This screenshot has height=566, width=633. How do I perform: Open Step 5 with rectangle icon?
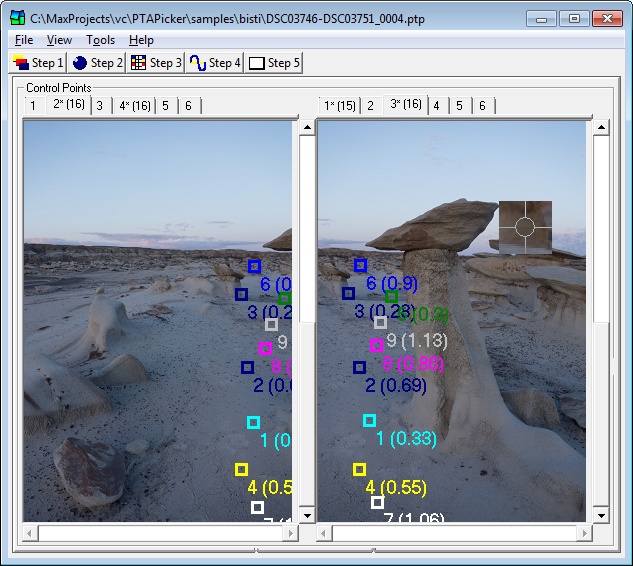(274, 63)
